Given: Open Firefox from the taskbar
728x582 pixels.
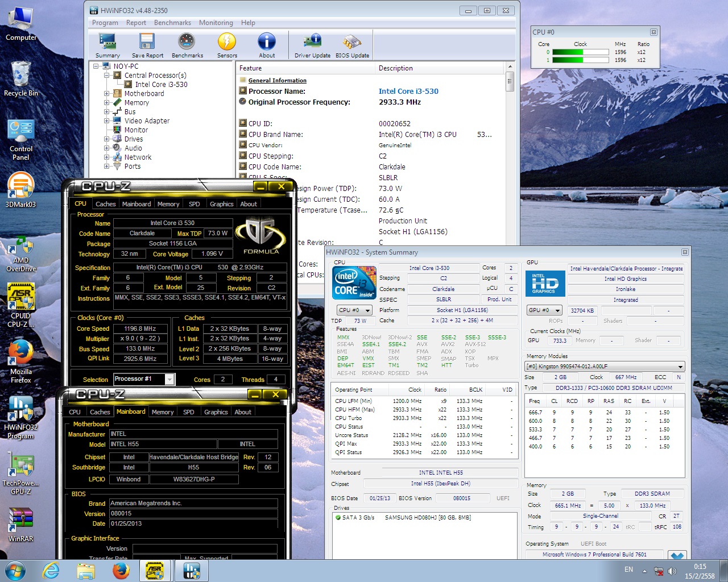Looking at the screenshot, I should (x=121, y=570).
